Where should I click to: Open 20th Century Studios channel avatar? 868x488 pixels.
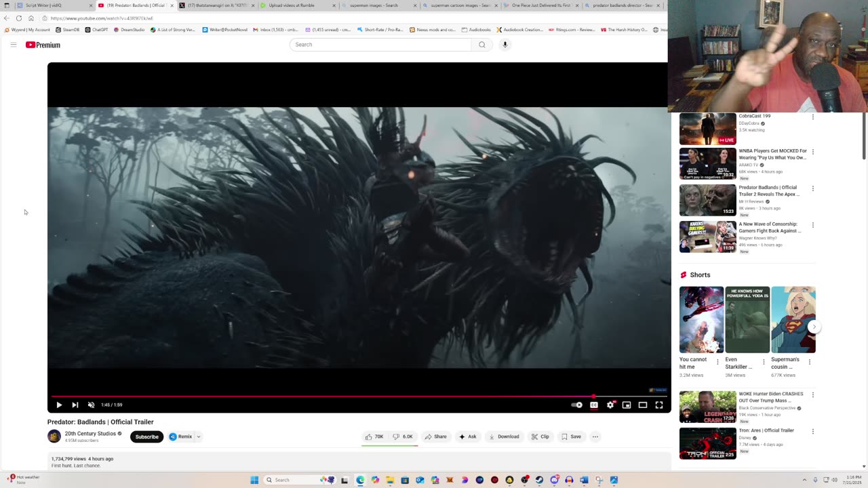(54, 436)
